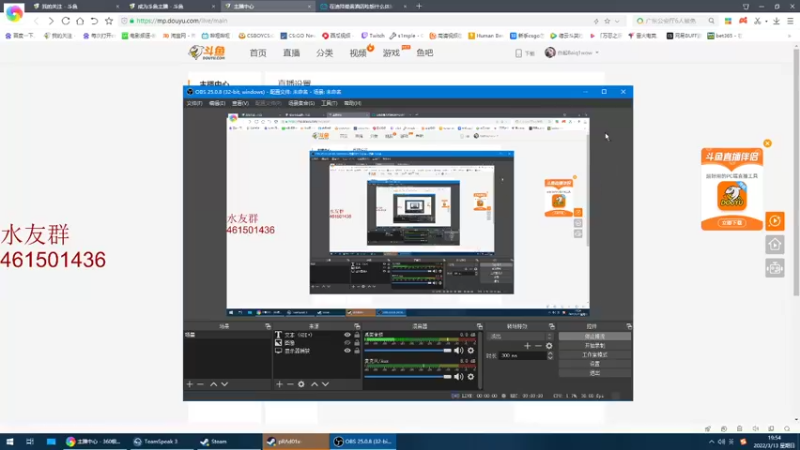Open OBS File menu
The image size is (800, 450).
(194, 103)
